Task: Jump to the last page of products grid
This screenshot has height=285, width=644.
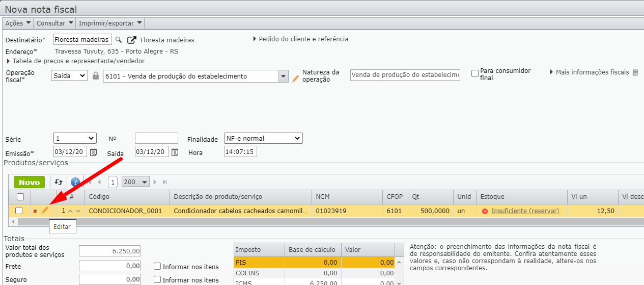Action: coord(165,182)
